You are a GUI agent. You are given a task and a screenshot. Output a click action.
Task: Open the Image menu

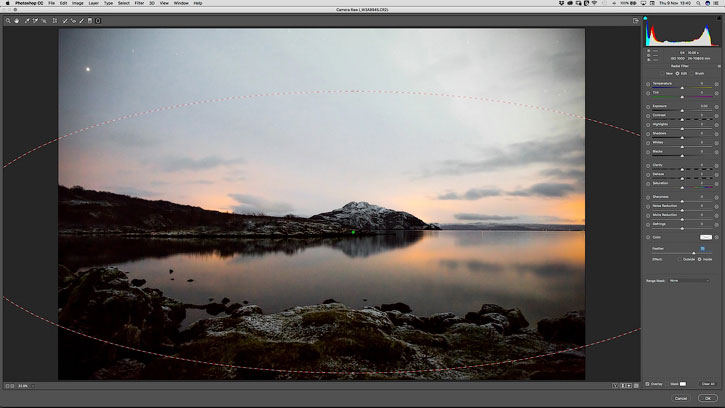(78, 3)
